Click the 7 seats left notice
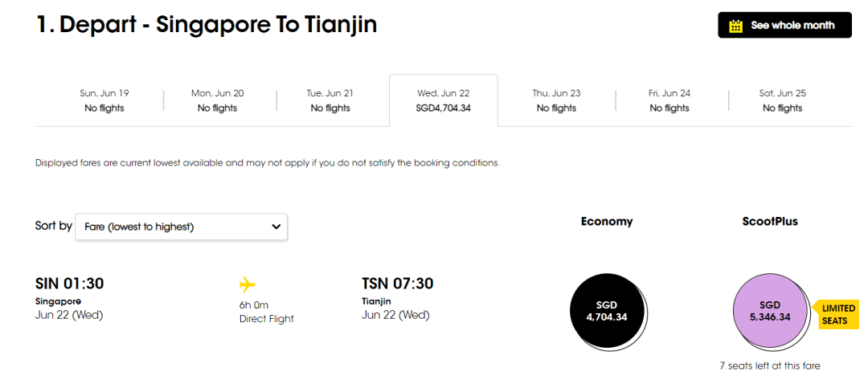Viewport: 868px width, 384px height. [x=769, y=366]
